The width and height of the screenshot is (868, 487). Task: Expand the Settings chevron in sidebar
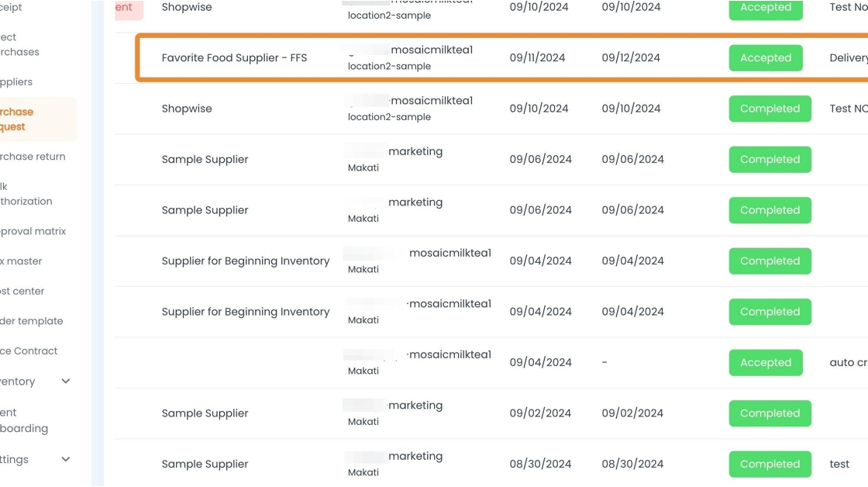pyautogui.click(x=66, y=459)
